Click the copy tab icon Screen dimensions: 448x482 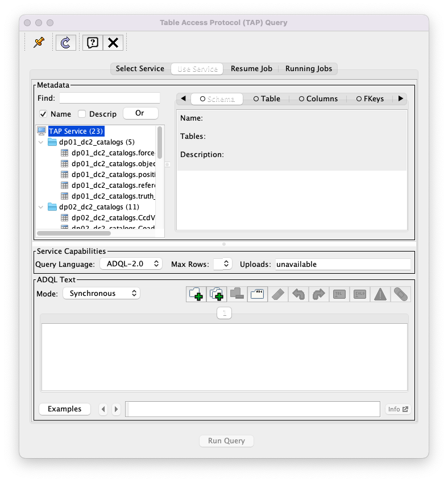click(x=217, y=294)
